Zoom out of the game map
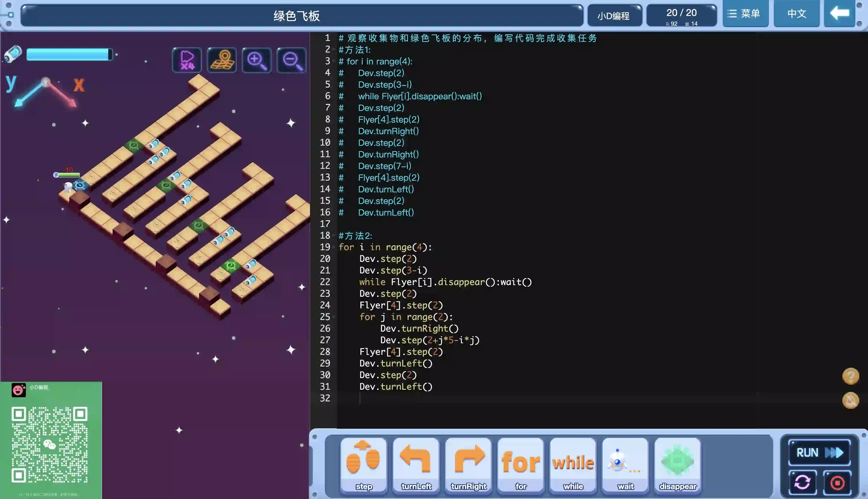The height and width of the screenshot is (499, 868). tap(292, 60)
